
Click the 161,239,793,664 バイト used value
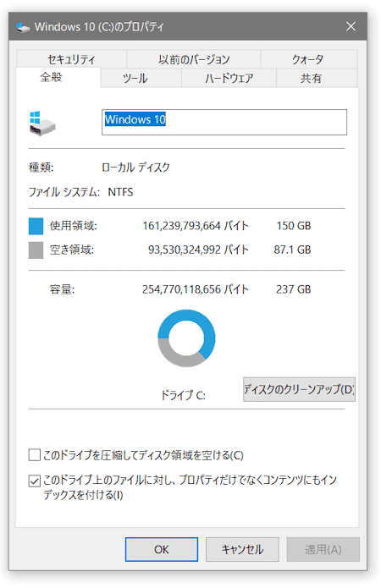point(196,226)
